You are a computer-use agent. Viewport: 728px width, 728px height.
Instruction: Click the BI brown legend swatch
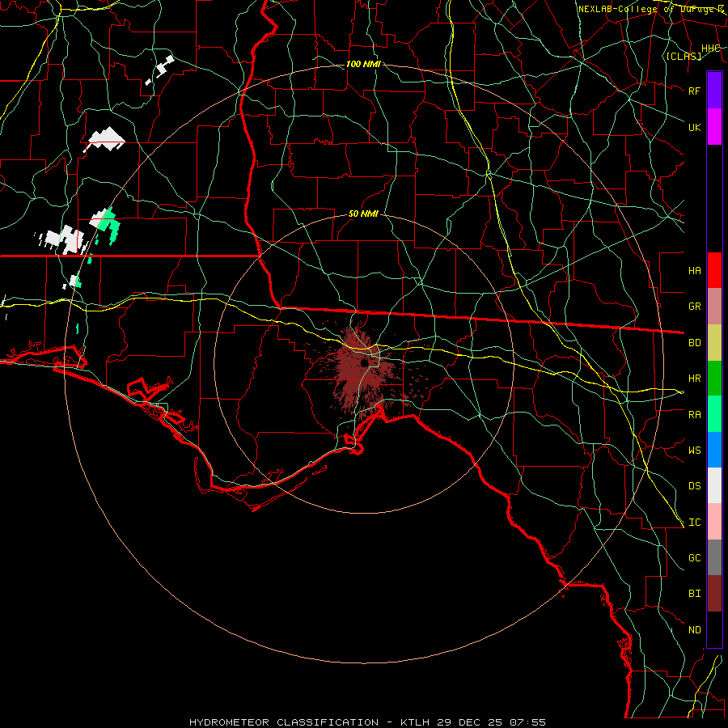tap(714, 594)
